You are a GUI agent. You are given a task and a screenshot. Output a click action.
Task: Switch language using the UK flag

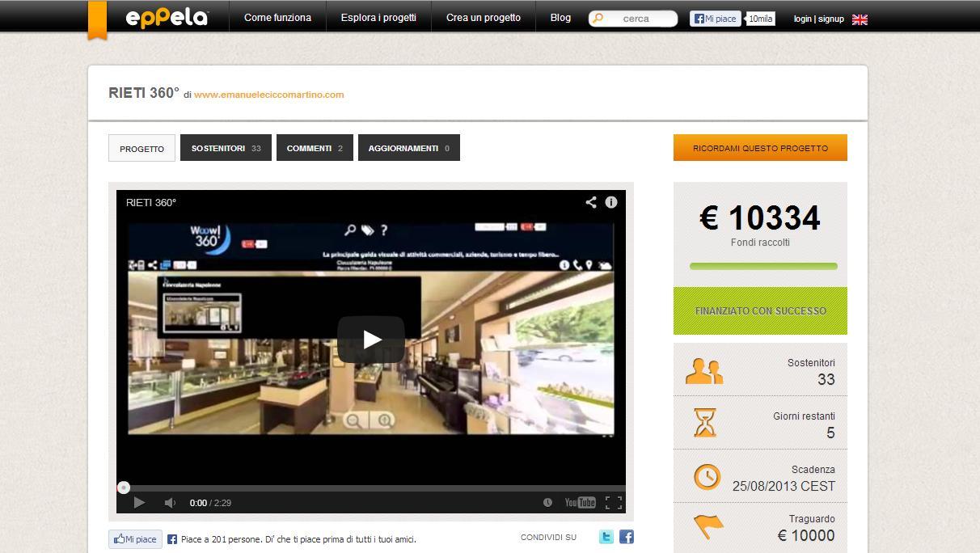click(860, 19)
